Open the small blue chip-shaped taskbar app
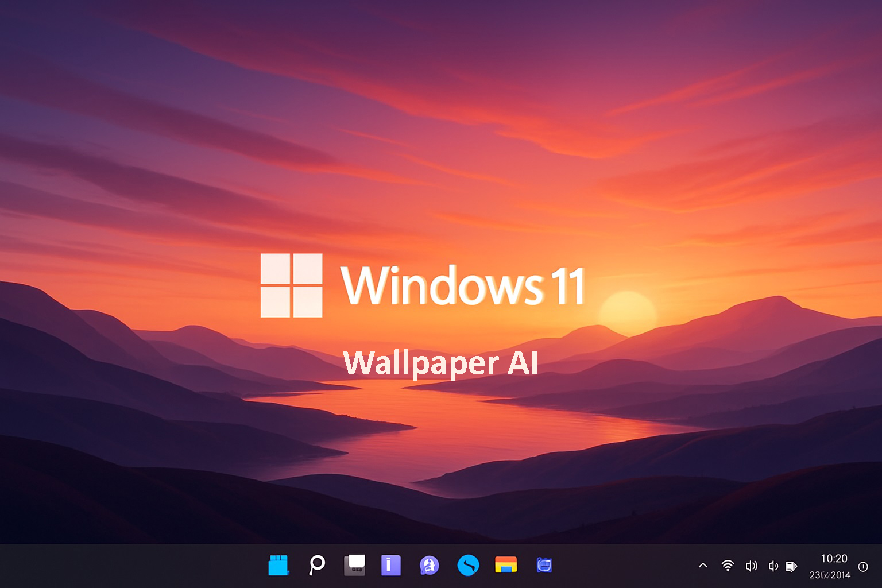882x588 pixels. point(544,566)
